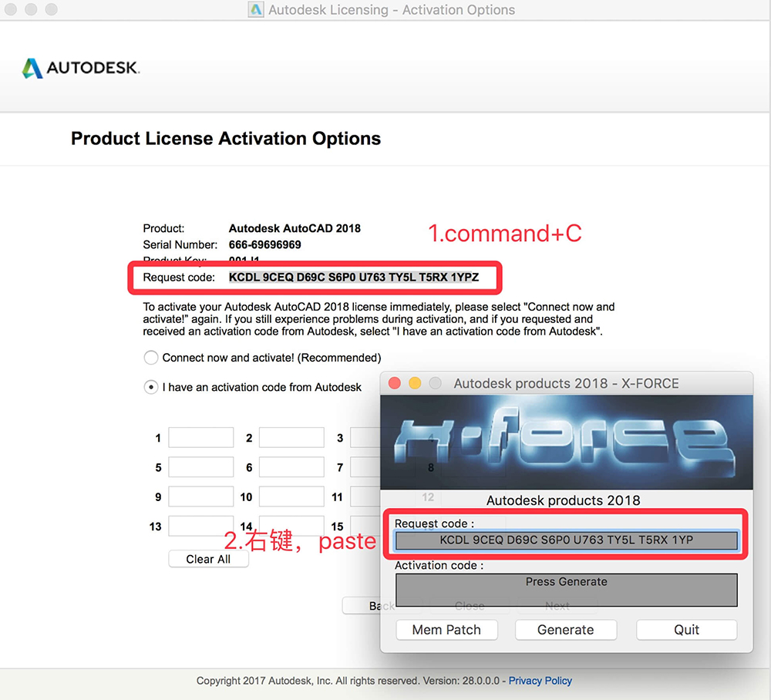Click activation code field 13
Image resolution: width=771 pixels, height=700 pixels.
coord(201,526)
